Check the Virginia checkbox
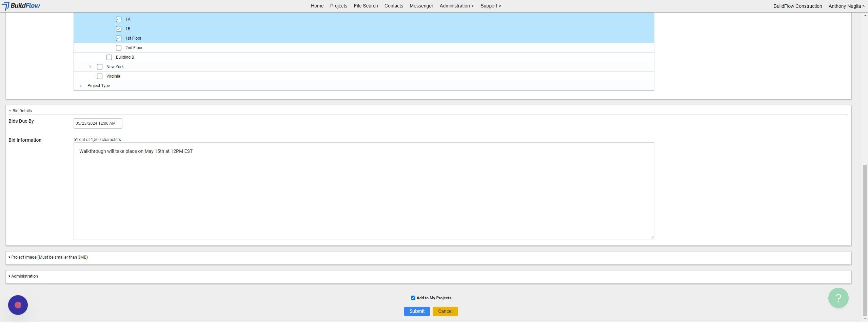868x323 pixels. click(x=100, y=76)
